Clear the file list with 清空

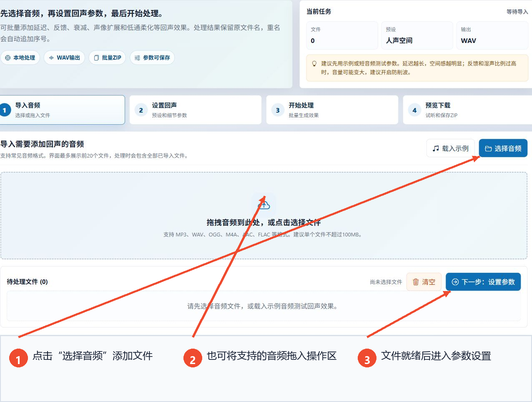[x=424, y=282]
